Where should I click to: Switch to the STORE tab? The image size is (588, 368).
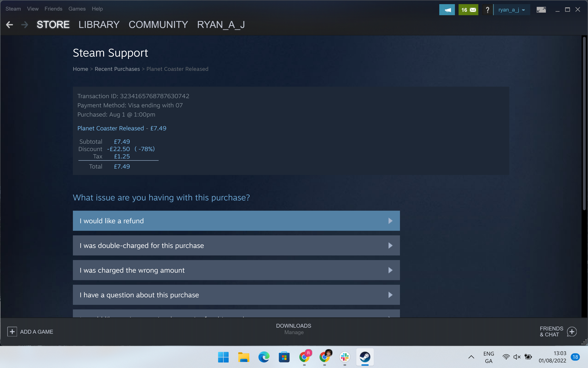[x=53, y=25]
